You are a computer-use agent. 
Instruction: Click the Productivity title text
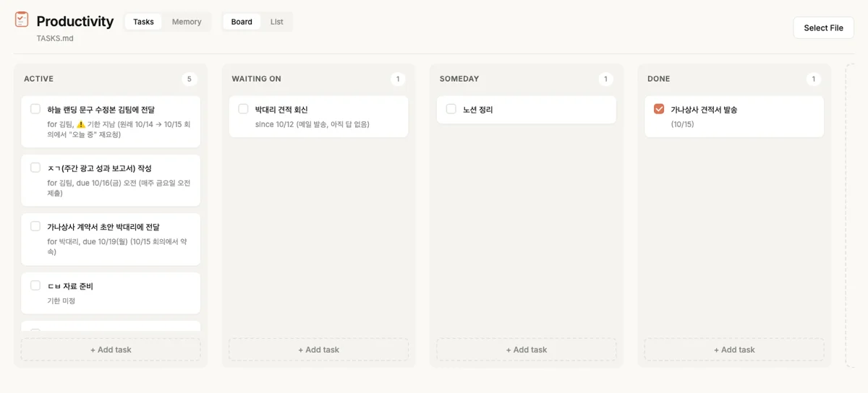tap(75, 22)
